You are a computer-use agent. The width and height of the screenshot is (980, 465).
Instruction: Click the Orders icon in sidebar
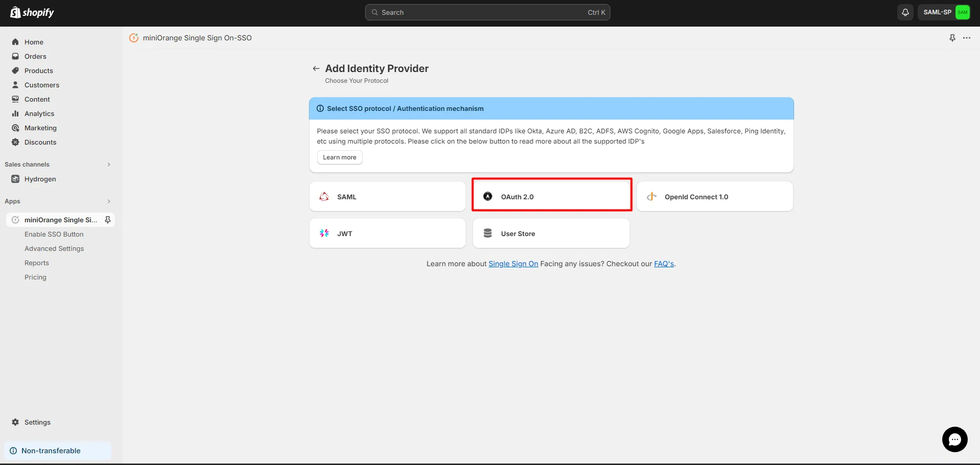tap(15, 56)
